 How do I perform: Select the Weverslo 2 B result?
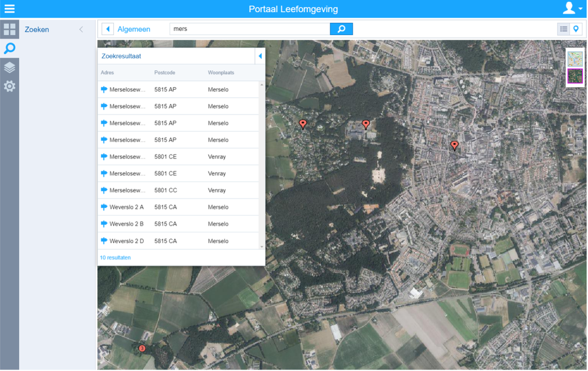[178, 224]
